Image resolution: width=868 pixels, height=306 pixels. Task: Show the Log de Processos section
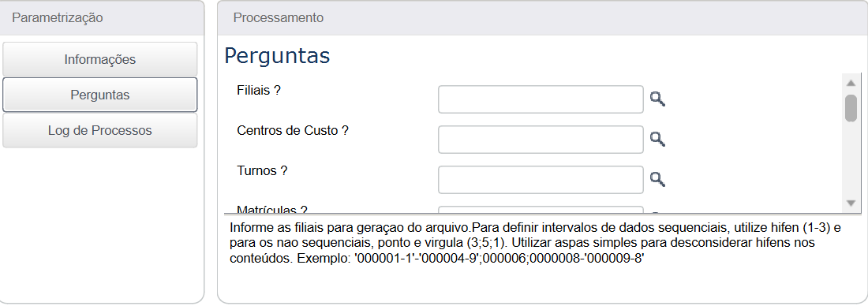click(99, 131)
